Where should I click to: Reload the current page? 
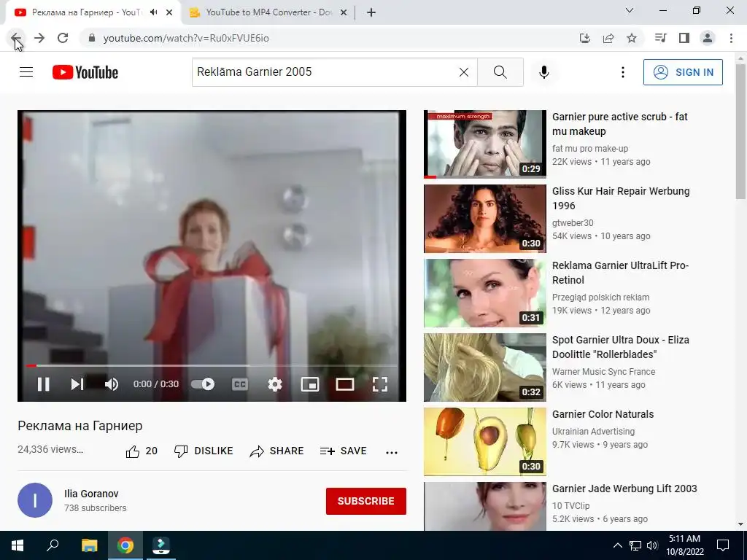(x=63, y=38)
